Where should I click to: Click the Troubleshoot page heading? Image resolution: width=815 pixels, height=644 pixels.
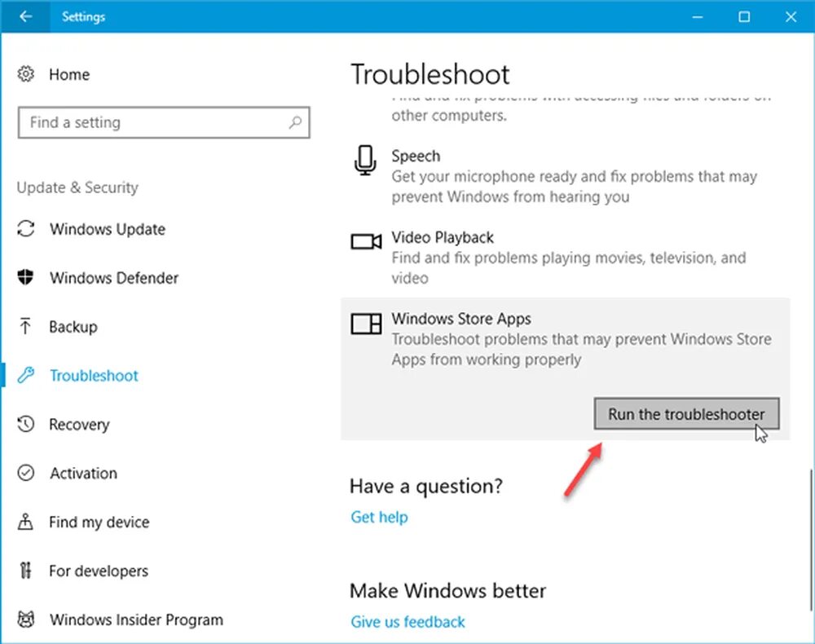[430, 74]
